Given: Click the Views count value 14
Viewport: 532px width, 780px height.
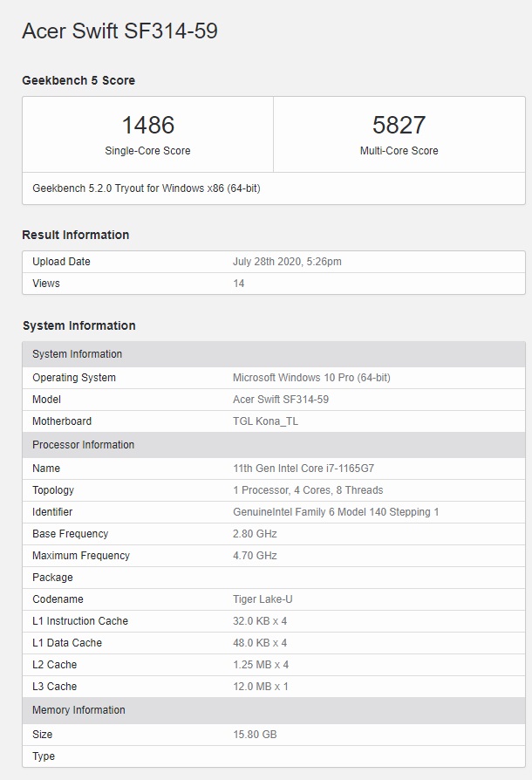Looking at the screenshot, I should (239, 284).
